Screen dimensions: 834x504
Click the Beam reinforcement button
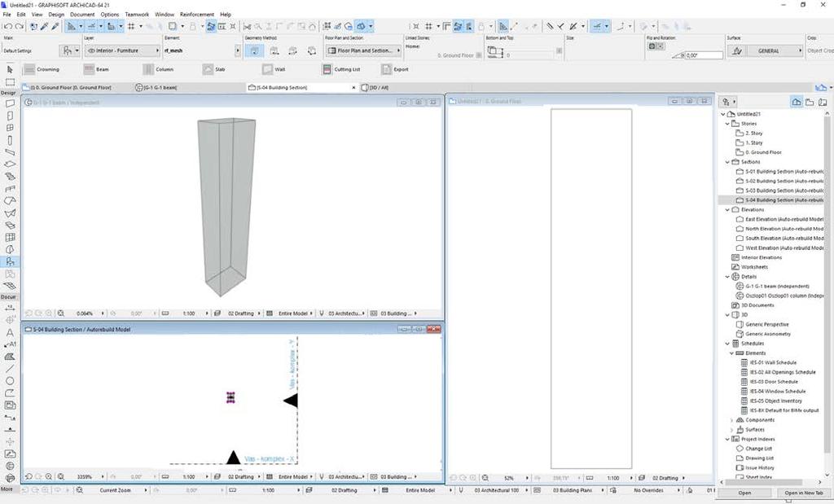[96, 69]
